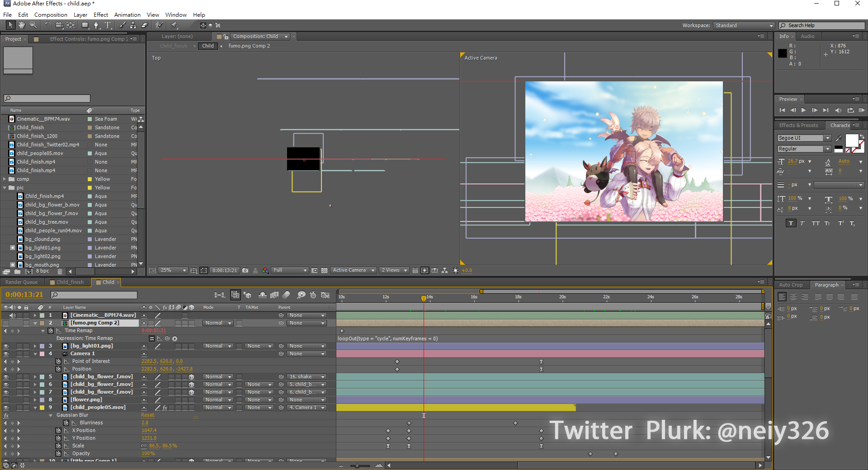Toggle Time Remap stopwatch

[x=51, y=330]
